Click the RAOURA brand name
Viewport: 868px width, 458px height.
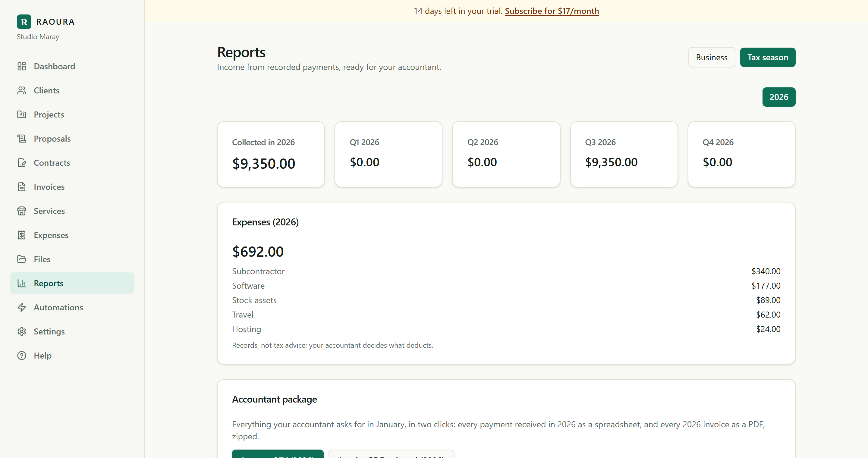pyautogui.click(x=55, y=22)
